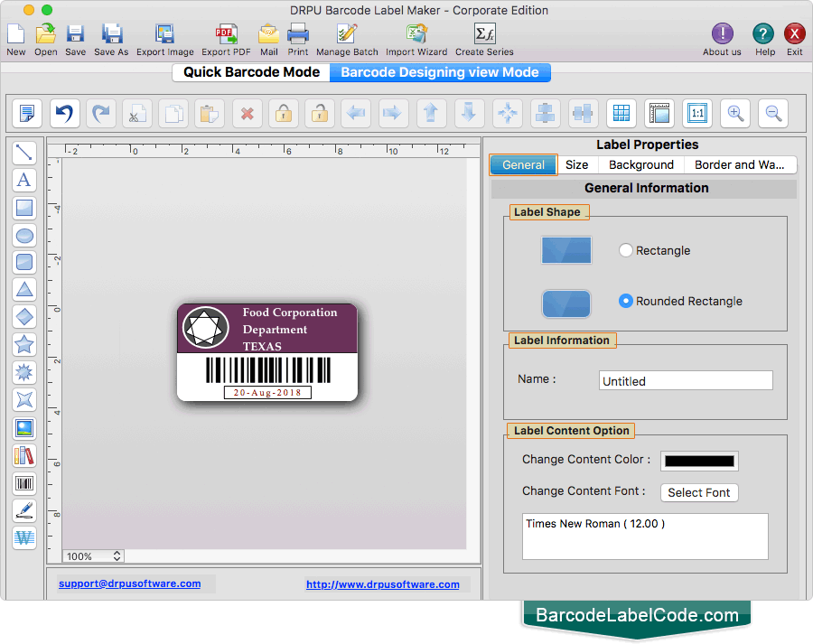Switch to Barcode Designing view Mode

point(440,72)
